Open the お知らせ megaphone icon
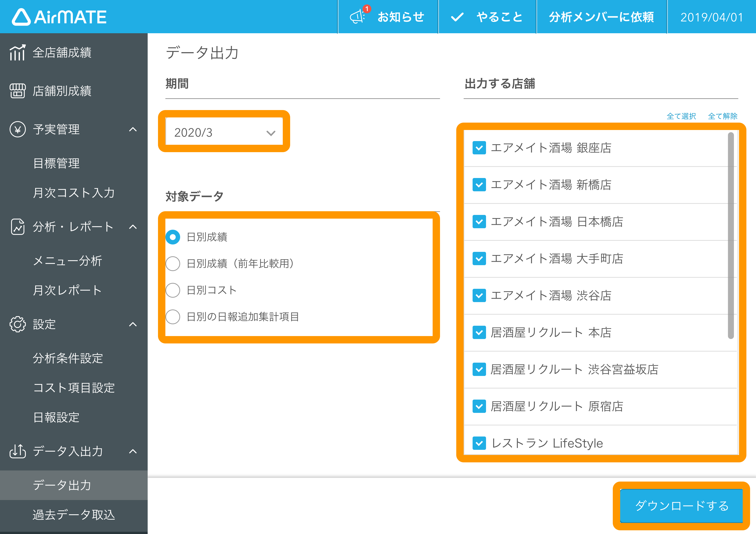 [358, 16]
